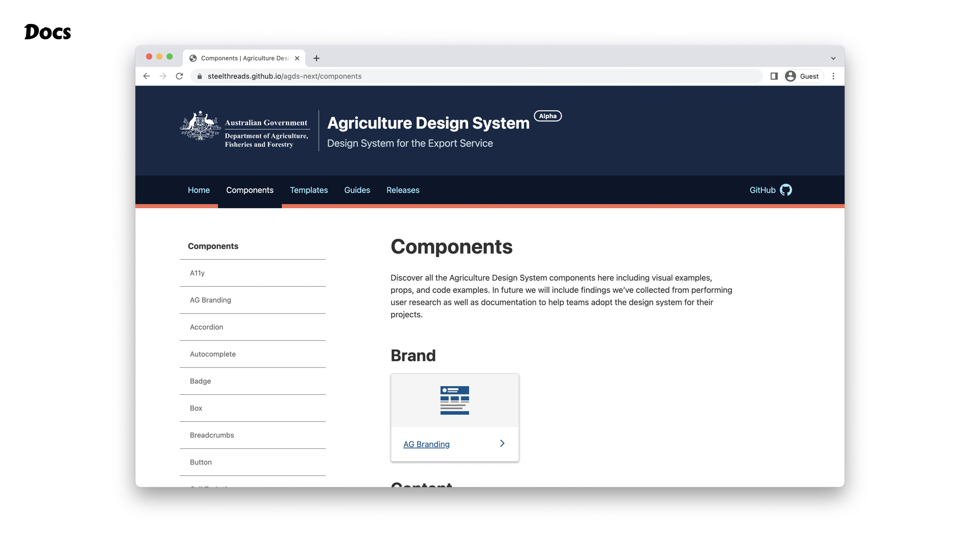Screen dimensions: 980x551
Task: Click the browser back arrow
Action: (146, 76)
